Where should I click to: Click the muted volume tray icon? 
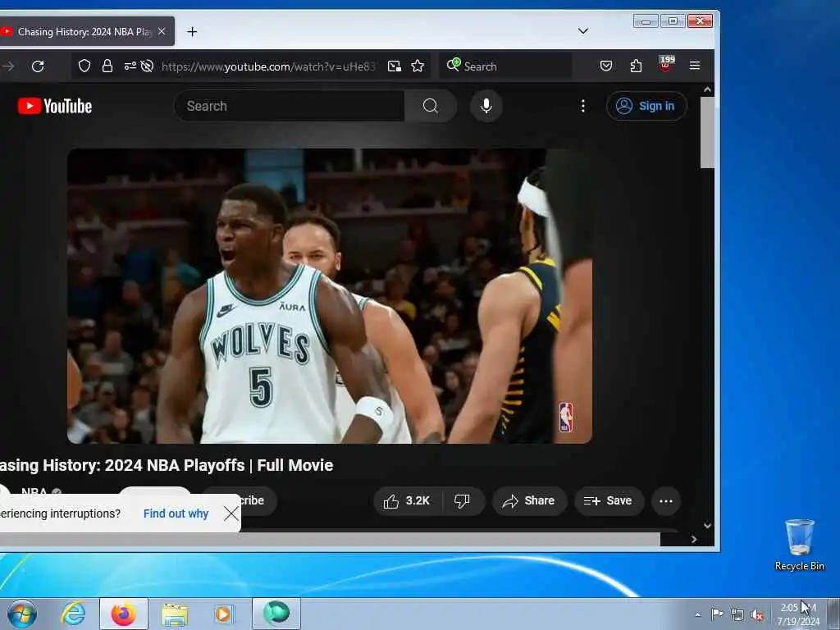tap(757, 615)
